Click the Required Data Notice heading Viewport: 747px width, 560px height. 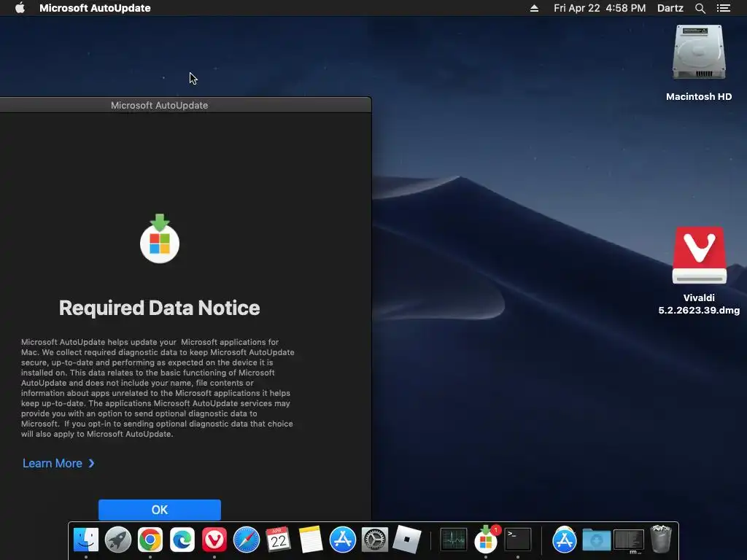coord(160,308)
